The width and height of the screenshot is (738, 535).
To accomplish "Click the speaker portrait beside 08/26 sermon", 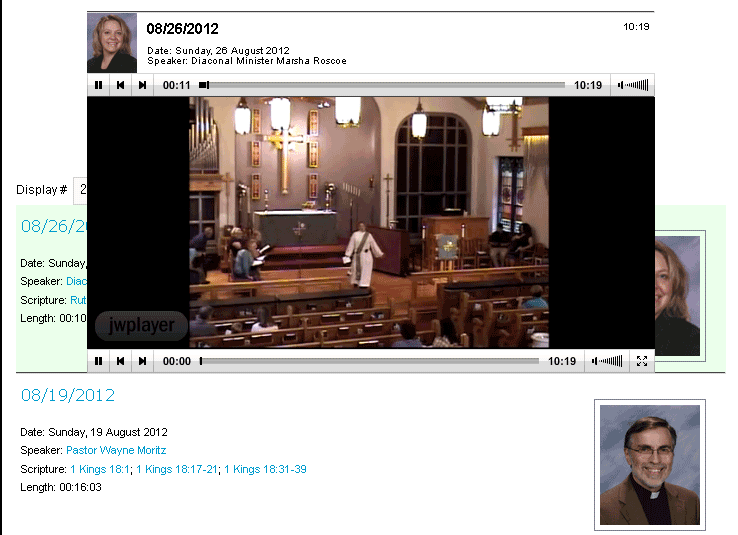I will [677, 296].
